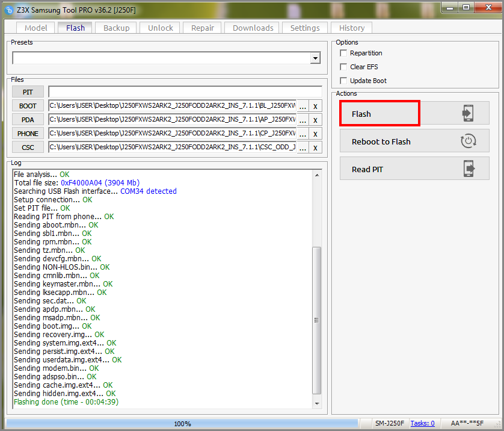
Task: Browse for PHONE file using the ... button
Action: pyautogui.click(x=303, y=134)
